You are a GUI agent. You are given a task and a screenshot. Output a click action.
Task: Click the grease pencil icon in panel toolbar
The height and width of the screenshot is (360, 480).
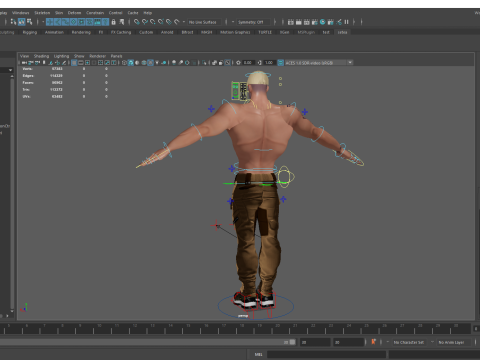point(64,63)
